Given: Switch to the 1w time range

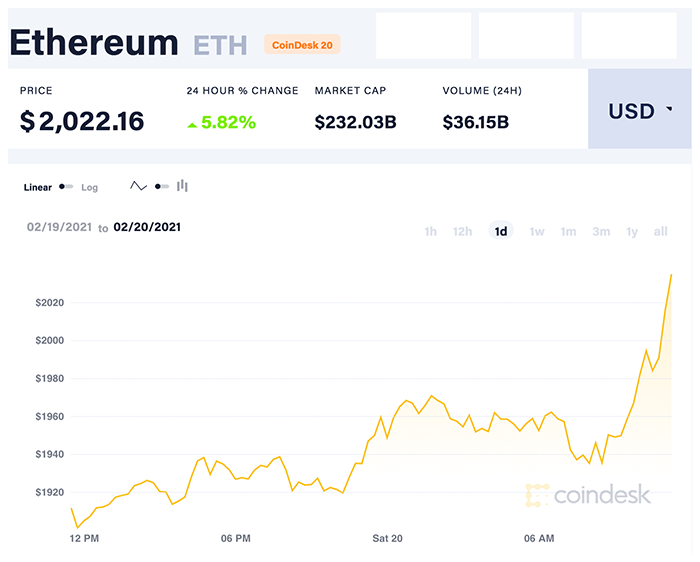Looking at the screenshot, I should tap(537, 231).
